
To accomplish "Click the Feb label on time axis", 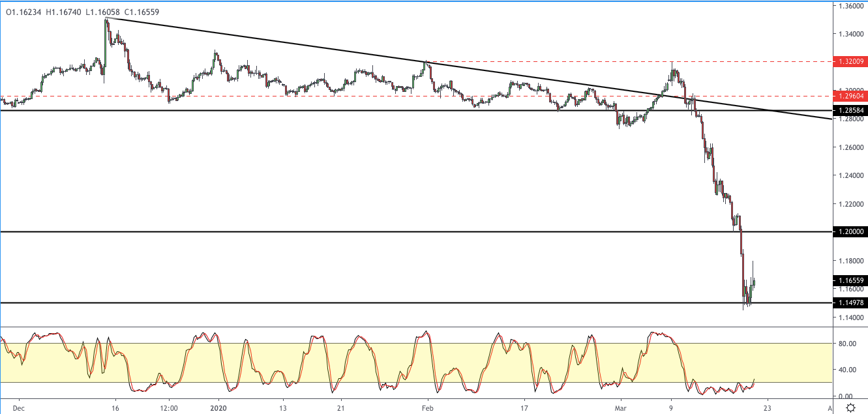I will click(427, 407).
